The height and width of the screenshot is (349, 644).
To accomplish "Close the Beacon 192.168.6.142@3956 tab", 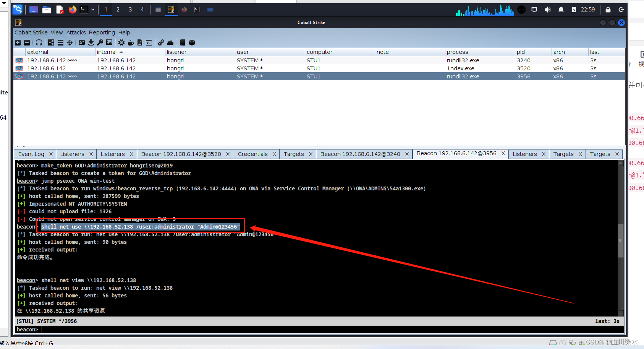I will click(503, 153).
